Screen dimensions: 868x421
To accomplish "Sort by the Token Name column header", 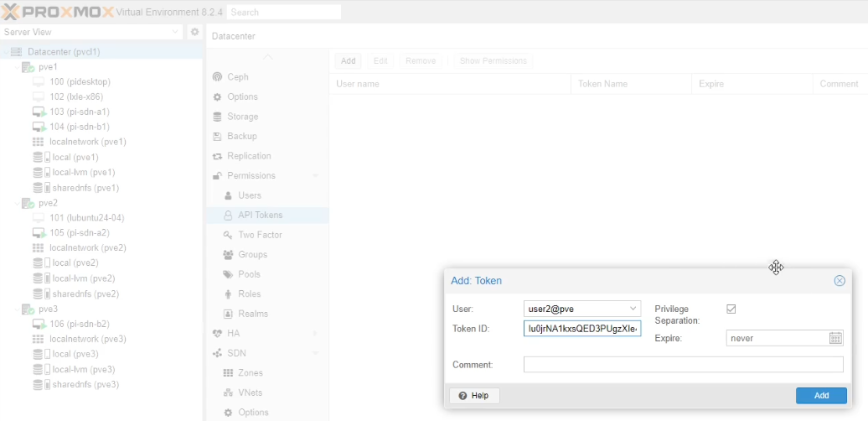I will 631,84.
